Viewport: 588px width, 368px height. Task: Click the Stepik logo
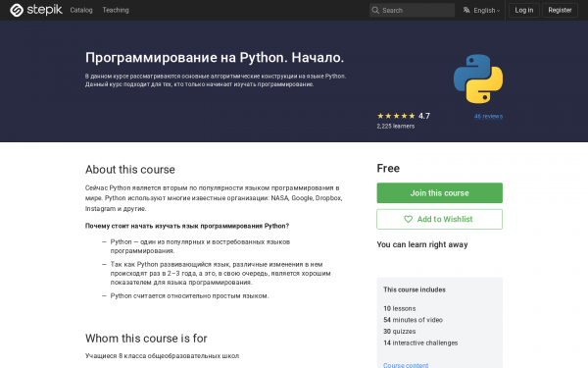click(x=36, y=10)
